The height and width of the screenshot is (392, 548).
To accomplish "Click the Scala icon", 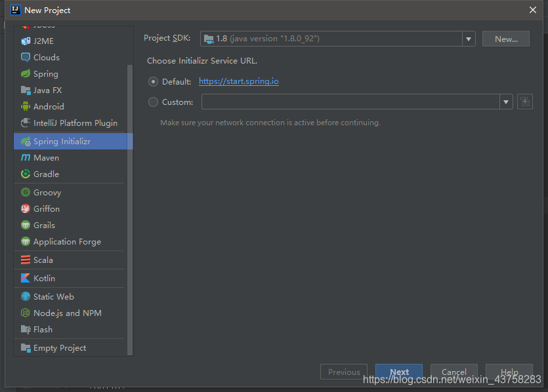I will point(26,260).
